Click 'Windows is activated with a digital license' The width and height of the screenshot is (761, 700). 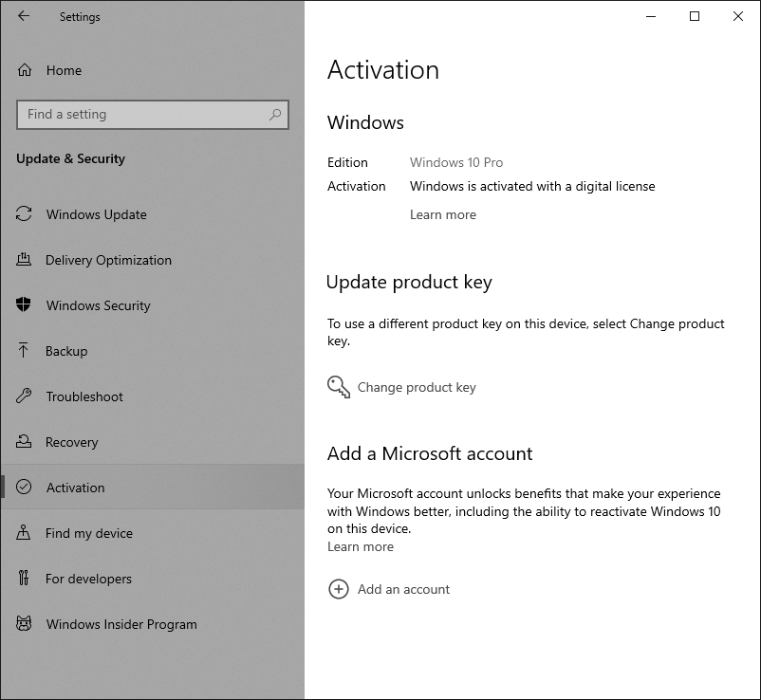pyautogui.click(x=532, y=186)
